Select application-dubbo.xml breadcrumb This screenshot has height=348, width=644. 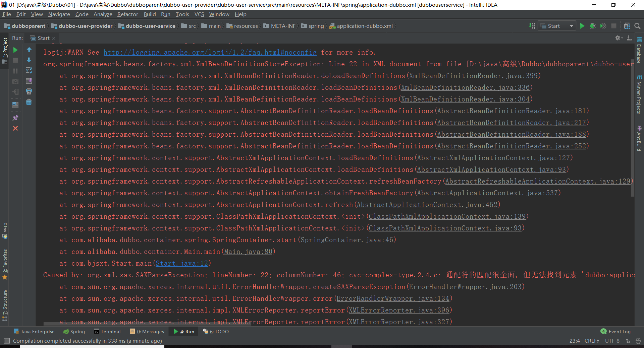(x=361, y=26)
